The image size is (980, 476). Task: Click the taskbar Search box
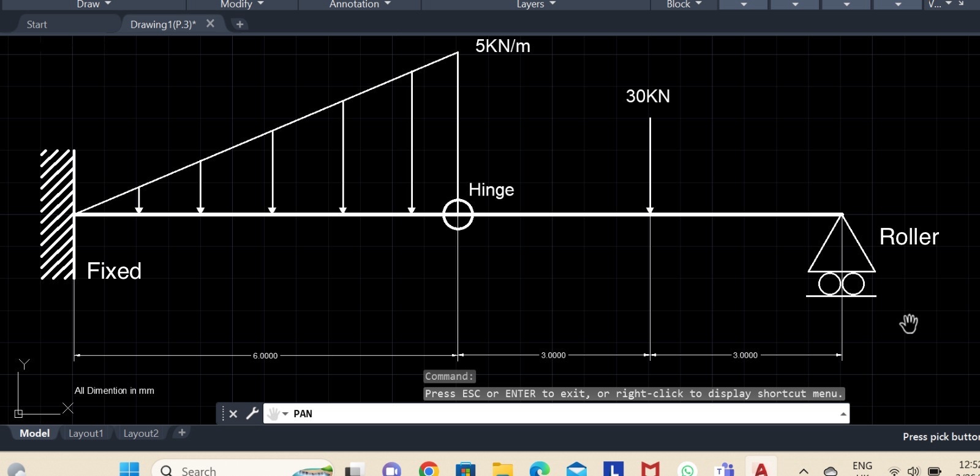pos(243,469)
